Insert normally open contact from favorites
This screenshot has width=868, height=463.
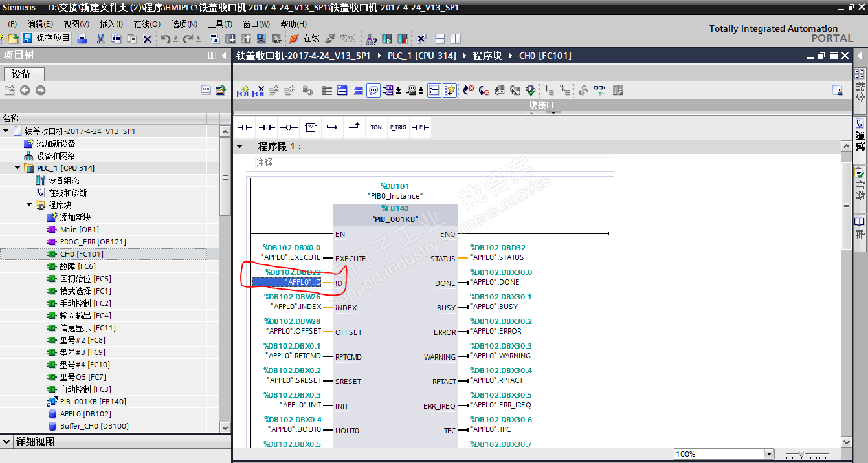point(245,127)
